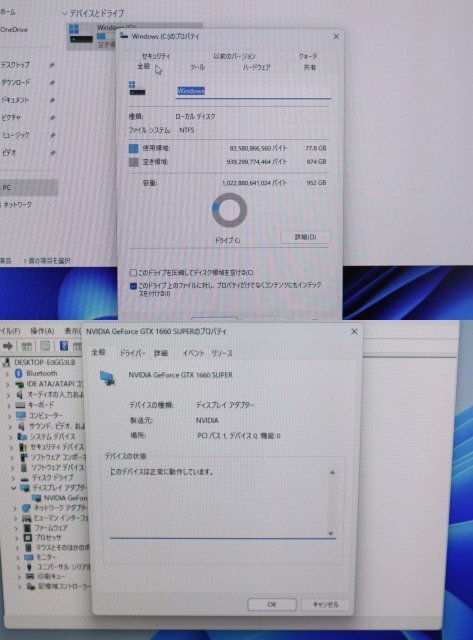Click device status scroll down arrow

(331, 533)
